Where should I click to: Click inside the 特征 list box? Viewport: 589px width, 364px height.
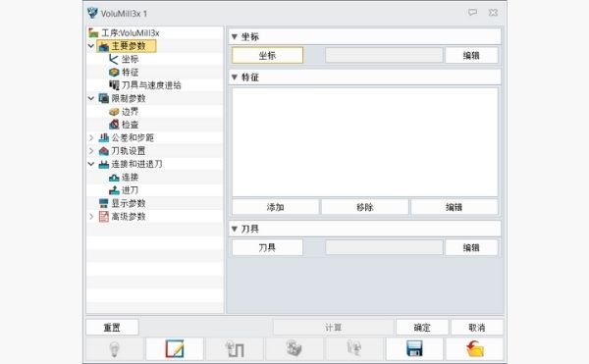pyautogui.click(x=365, y=142)
